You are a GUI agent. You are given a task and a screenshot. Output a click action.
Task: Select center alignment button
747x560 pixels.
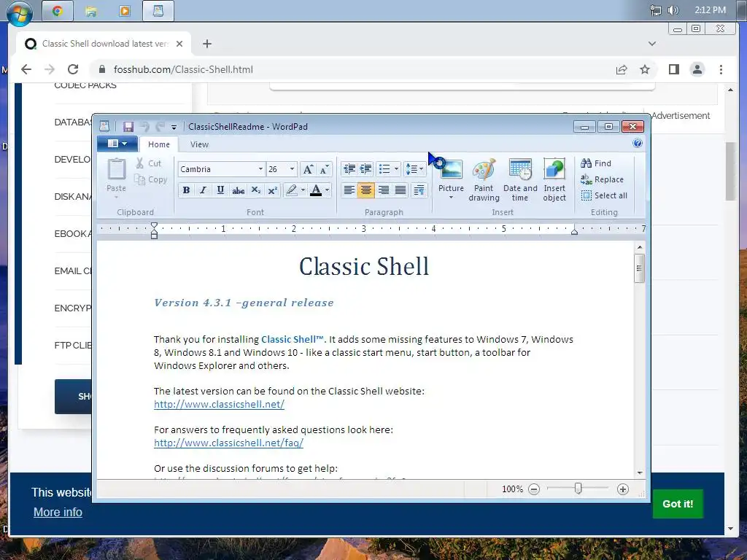pyautogui.click(x=366, y=190)
